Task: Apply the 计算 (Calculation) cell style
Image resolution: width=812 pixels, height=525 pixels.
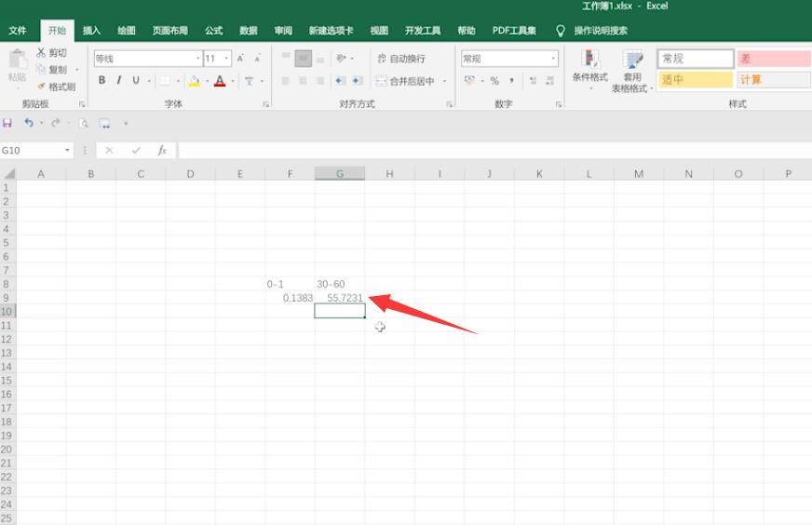Action: pyautogui.click(x=774, y=80)
